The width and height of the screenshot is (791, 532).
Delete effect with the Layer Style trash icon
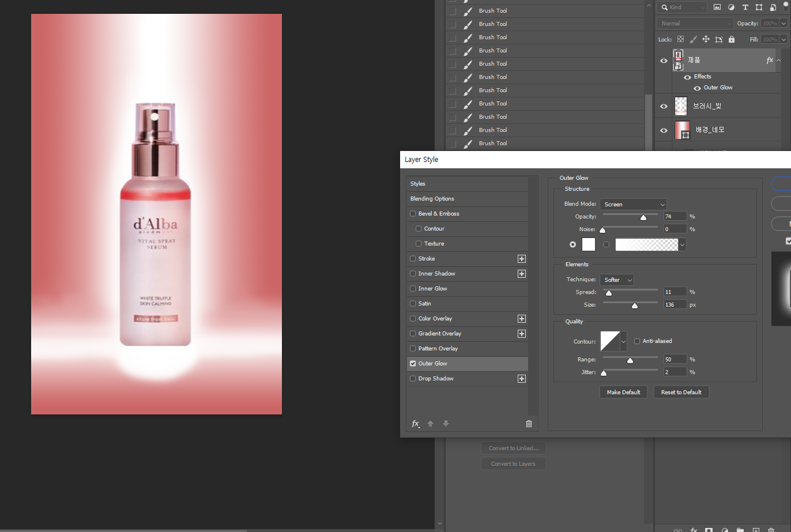[x=529, y=424]
